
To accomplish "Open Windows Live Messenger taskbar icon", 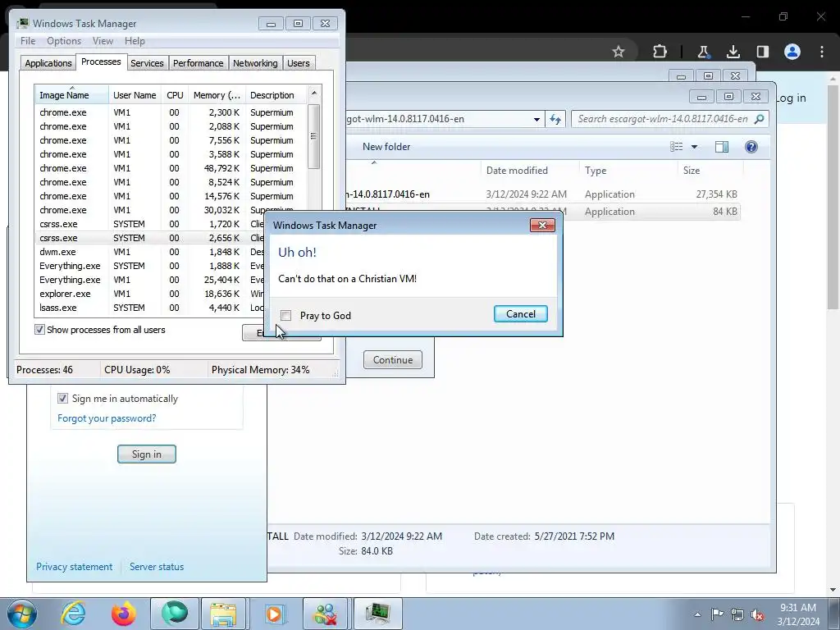I will tap(325, 614).
